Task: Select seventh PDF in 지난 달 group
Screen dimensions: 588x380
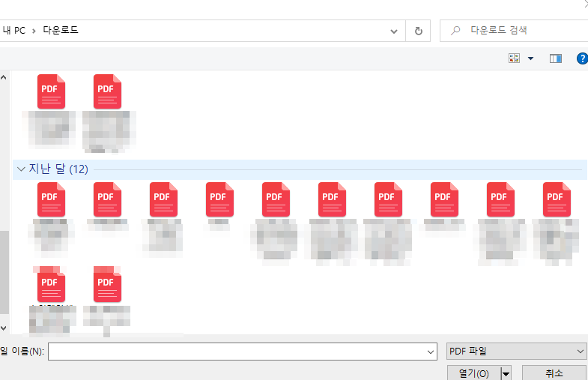Action: [x=388, y=199]
